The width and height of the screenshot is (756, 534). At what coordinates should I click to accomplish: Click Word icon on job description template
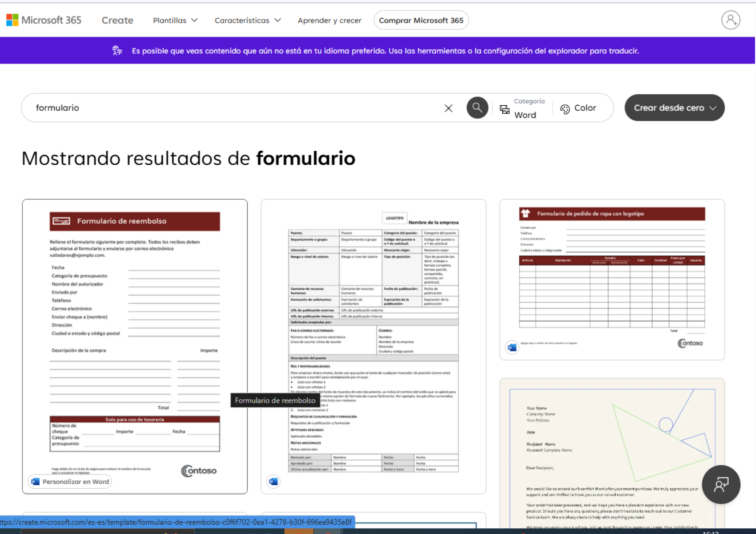(273, 482)
